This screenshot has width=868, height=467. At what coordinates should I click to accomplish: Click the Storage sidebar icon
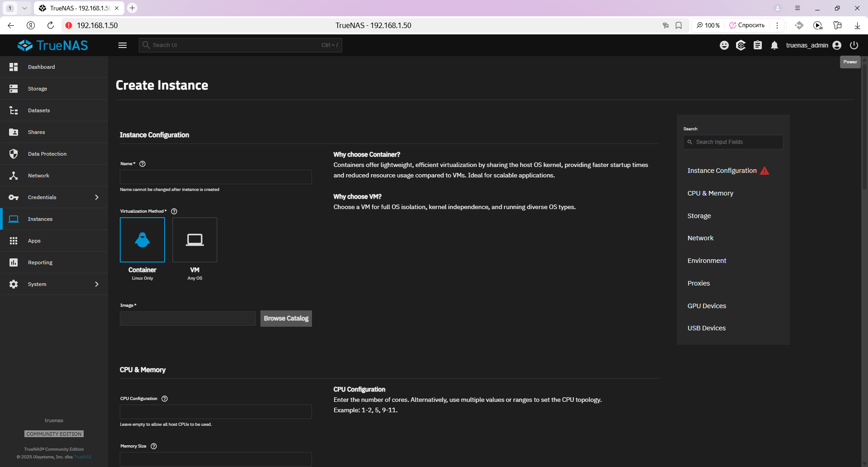click(14, 89)
